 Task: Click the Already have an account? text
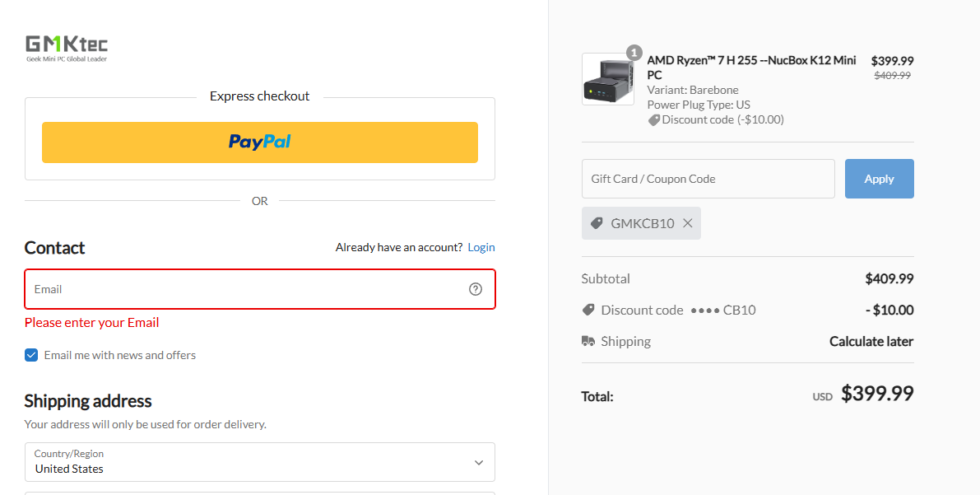pos(399,247)
